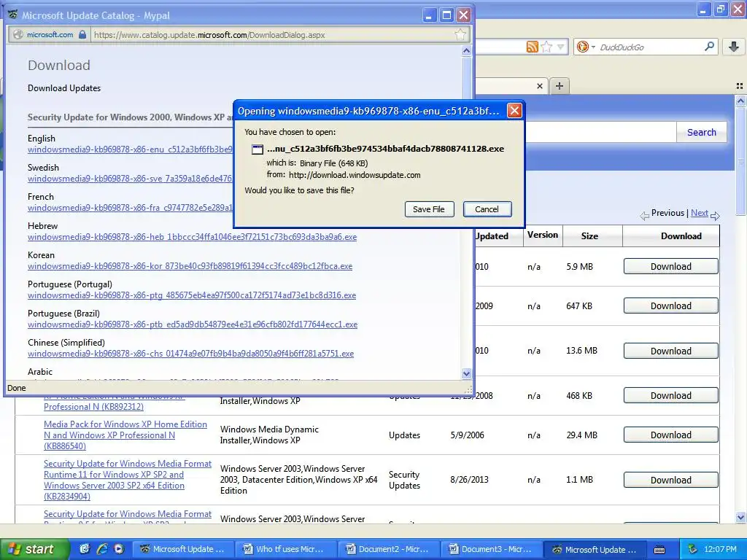Click the Windows Start button
Image resolution: width=747 pixels, height=560 pixels.
pos(34,549)
